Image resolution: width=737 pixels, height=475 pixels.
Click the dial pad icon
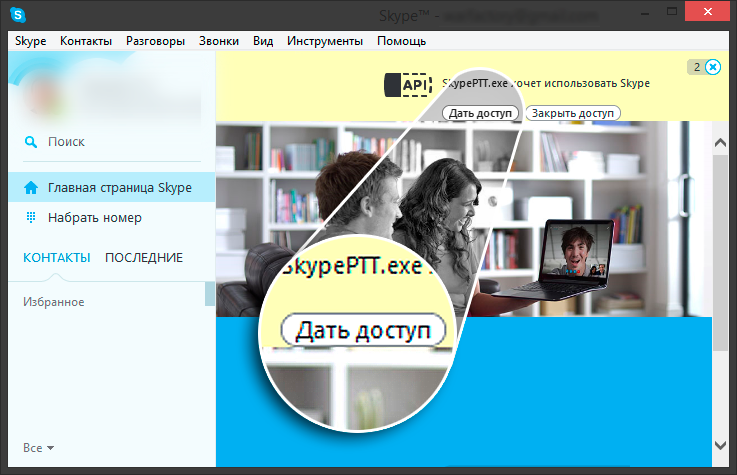[31, 218]
